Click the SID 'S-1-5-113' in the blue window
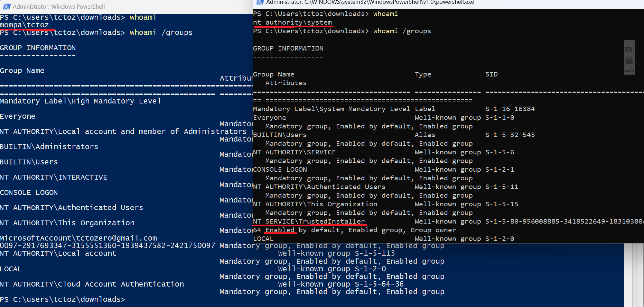This screenshot has width=644, height=307. coord(375,253)
